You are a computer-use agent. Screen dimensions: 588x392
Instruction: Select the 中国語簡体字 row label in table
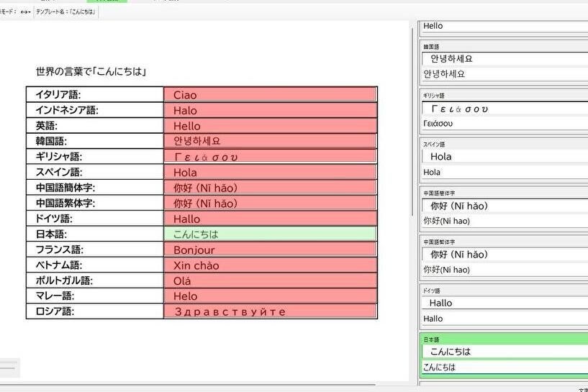pos(65,188)
